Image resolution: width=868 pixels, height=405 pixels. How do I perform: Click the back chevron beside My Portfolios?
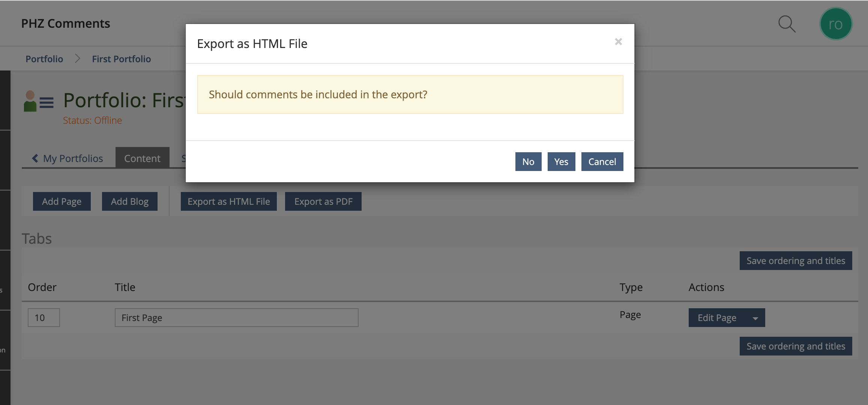point(35,158)
